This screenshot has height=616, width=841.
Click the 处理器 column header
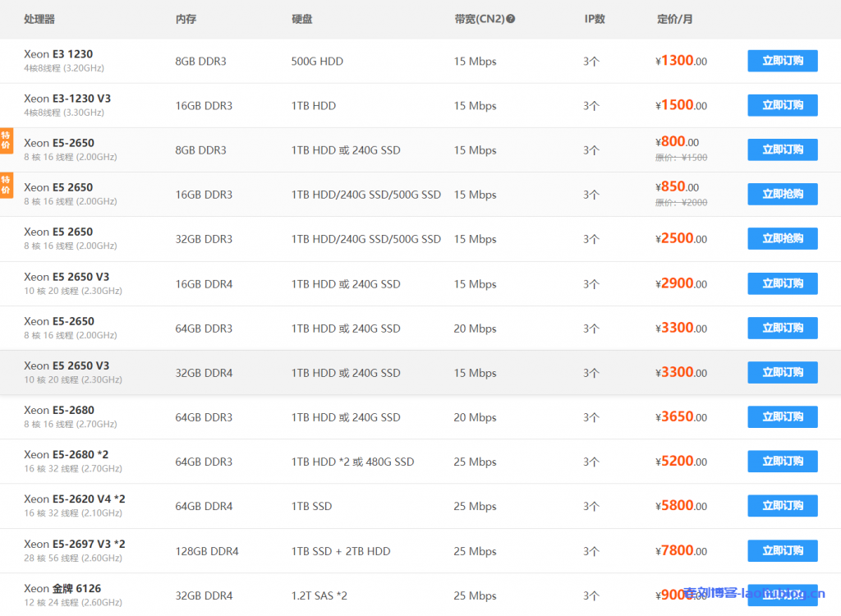click(39, 19)
